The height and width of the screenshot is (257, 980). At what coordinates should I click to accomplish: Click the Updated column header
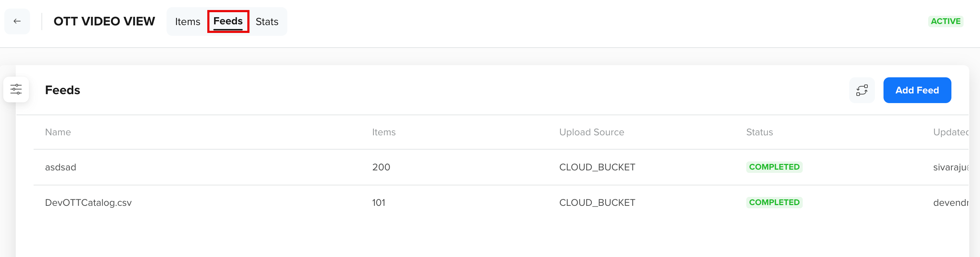click(x=951, y=132)
